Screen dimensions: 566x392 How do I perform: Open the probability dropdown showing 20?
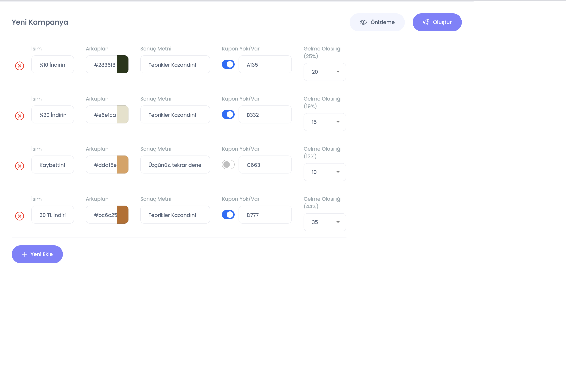coord(325,72)
